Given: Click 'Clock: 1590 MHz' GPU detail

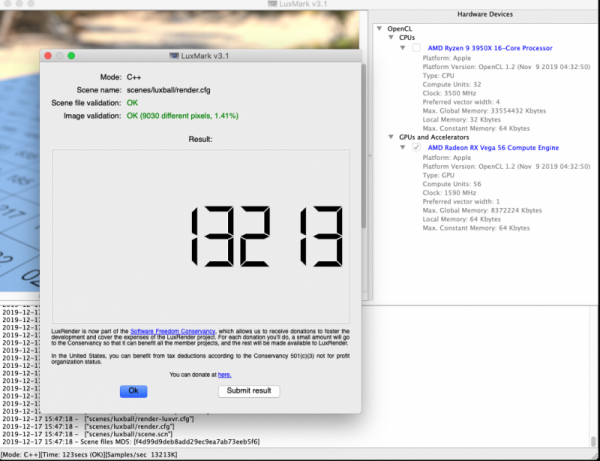Looking at the screenshot, I should [x=449, y=193].
